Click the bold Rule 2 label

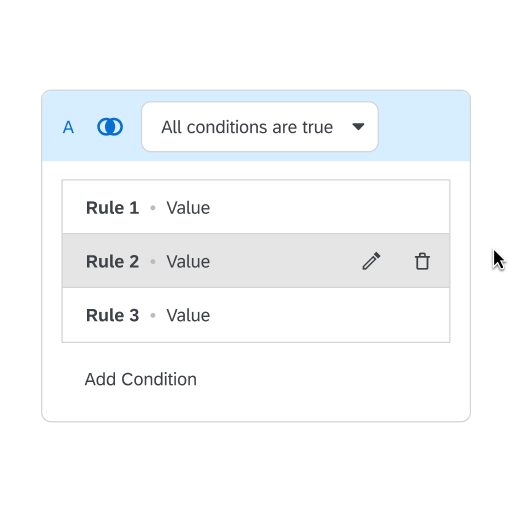pos(112,262)
